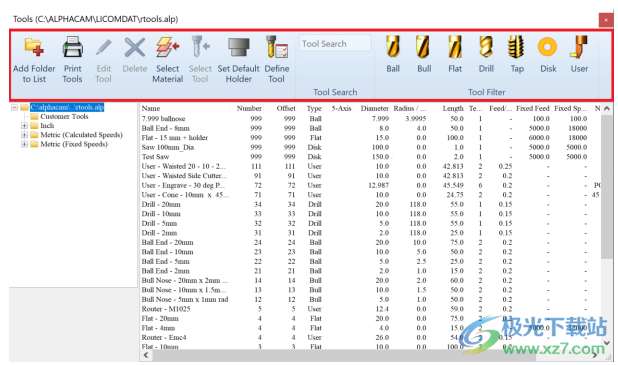618x365 pixels.
Task: Sort by the Length column header
Action: 453,108
